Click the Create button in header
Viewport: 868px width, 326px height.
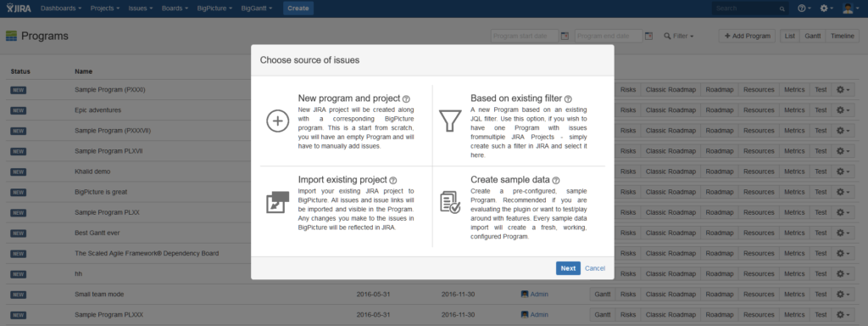pos(298,8)
